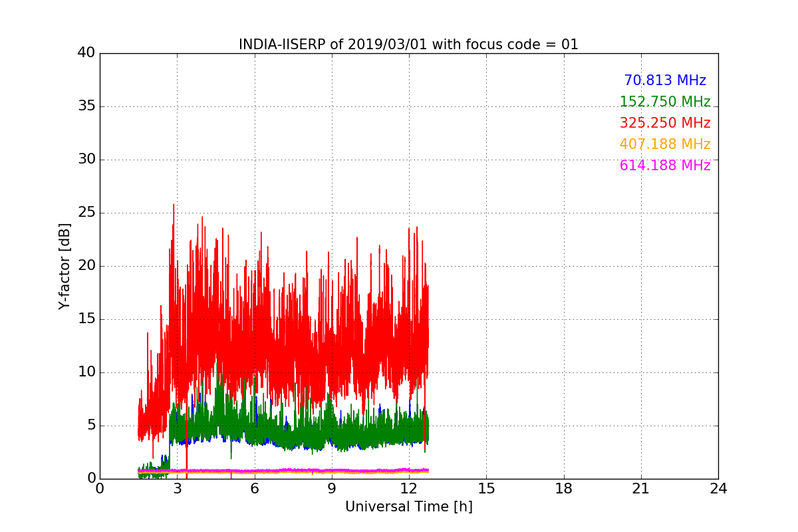Click x-axis tick label 12
This screenshot has height=532, width=798.
click(409, 488)
